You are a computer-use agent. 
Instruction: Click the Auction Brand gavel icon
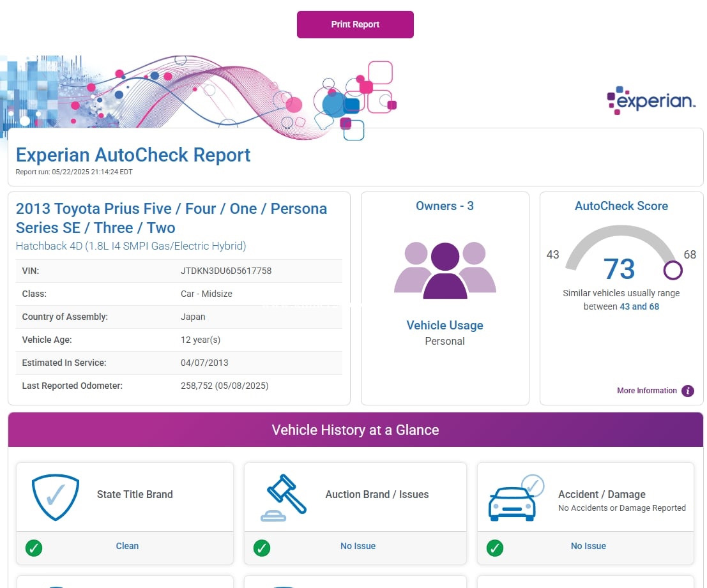pyautogui.click(x=284, y=498)
